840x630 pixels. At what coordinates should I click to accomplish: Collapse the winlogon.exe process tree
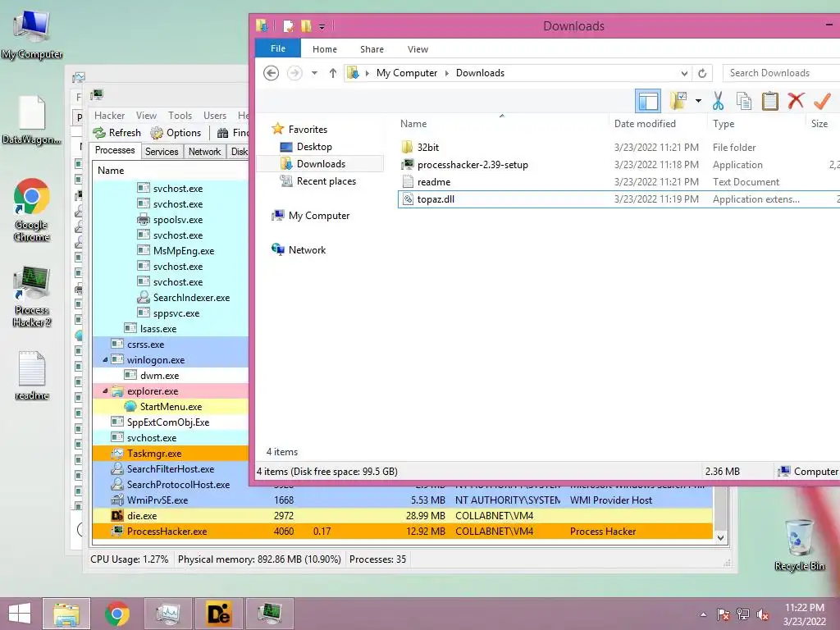(x=105, y=360)
